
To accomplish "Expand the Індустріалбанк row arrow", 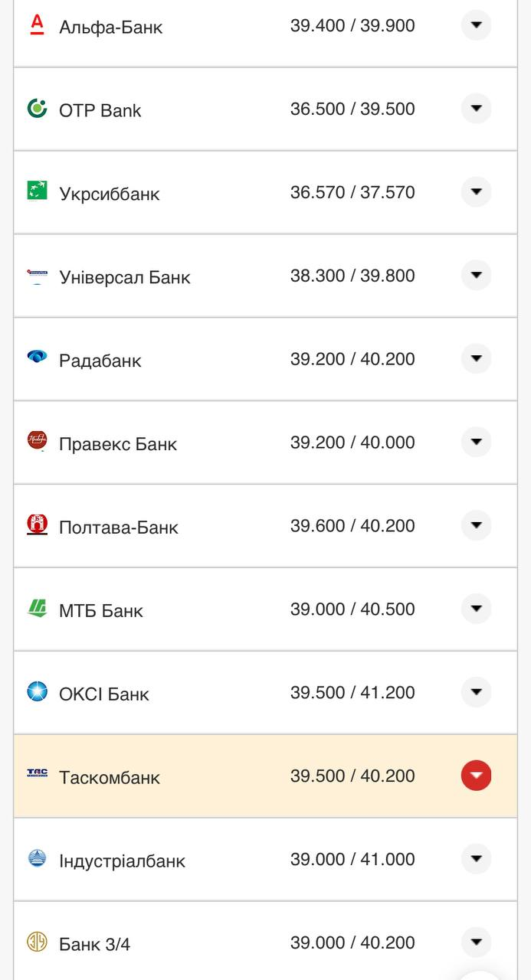I will [476, 859].
